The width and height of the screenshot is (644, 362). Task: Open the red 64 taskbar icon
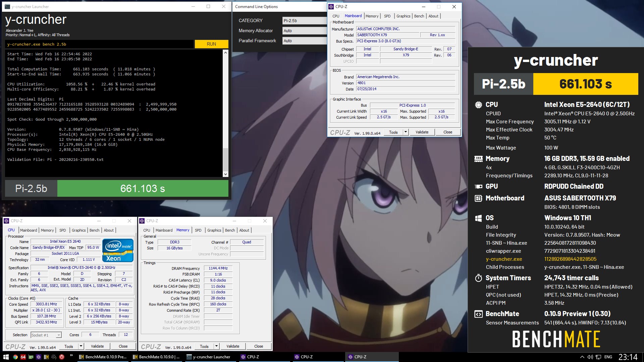click(x=23, y=357)
